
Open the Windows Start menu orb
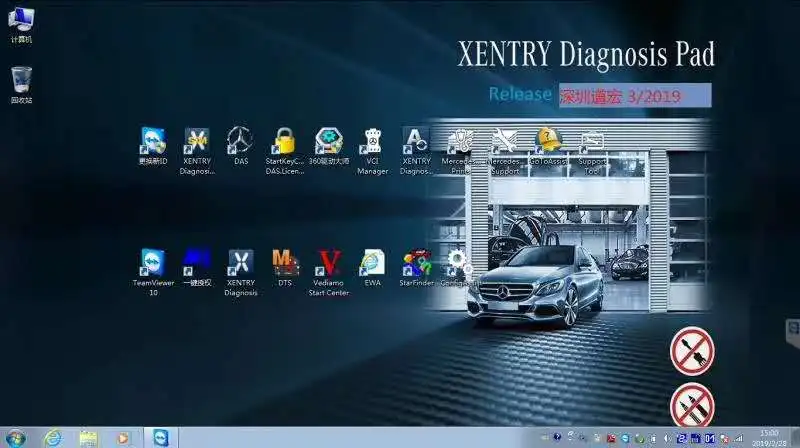16,438
